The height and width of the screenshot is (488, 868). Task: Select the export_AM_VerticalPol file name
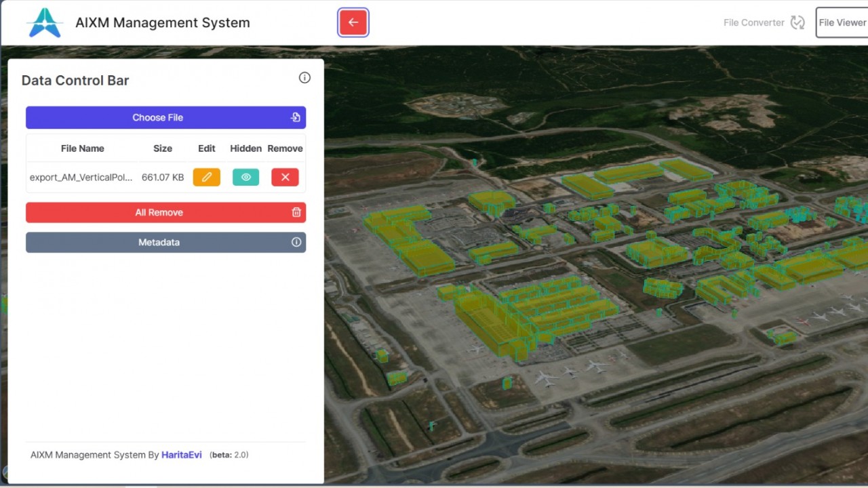tap(81, 177)
